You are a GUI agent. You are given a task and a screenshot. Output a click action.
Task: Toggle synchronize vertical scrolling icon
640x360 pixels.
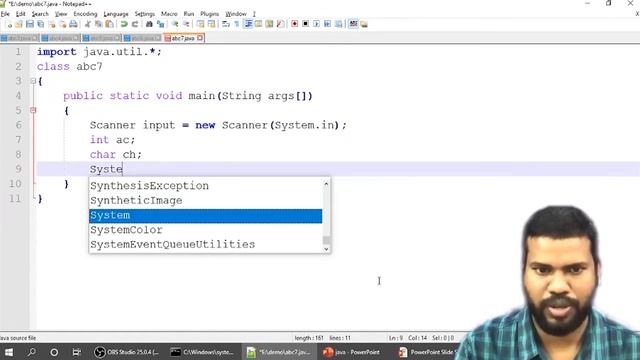coord(200,24)
